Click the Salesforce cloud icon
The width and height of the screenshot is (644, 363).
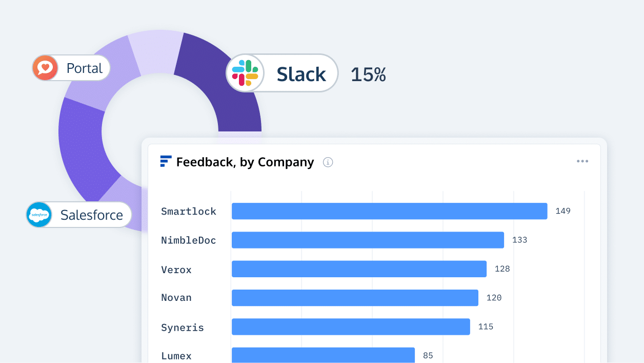tap(39, 215)
